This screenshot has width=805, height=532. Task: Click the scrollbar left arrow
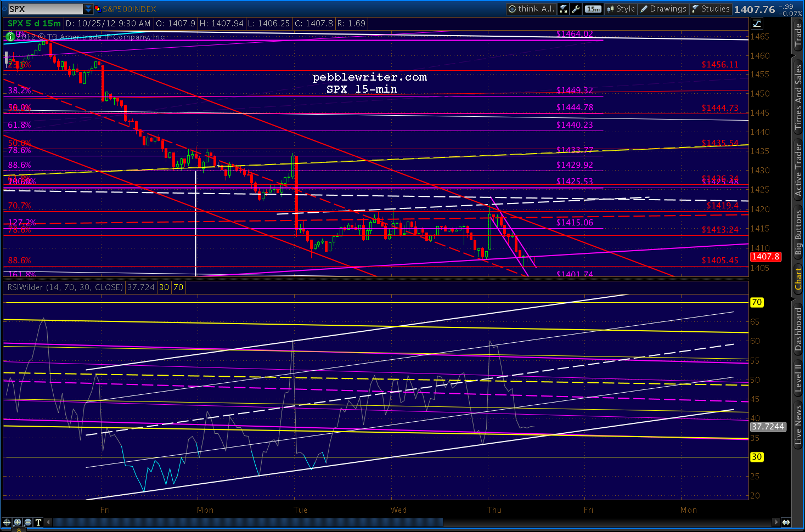(x=49, y=522)
